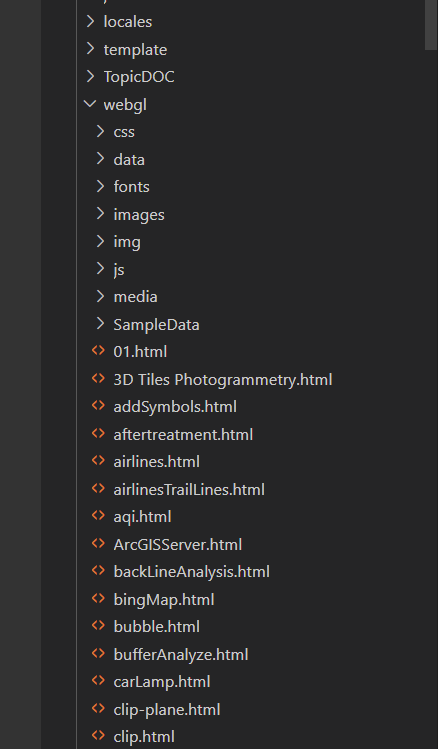Expand the TopicDOC folder chevron
438x749 pixels.
click(x=90, y=76)
